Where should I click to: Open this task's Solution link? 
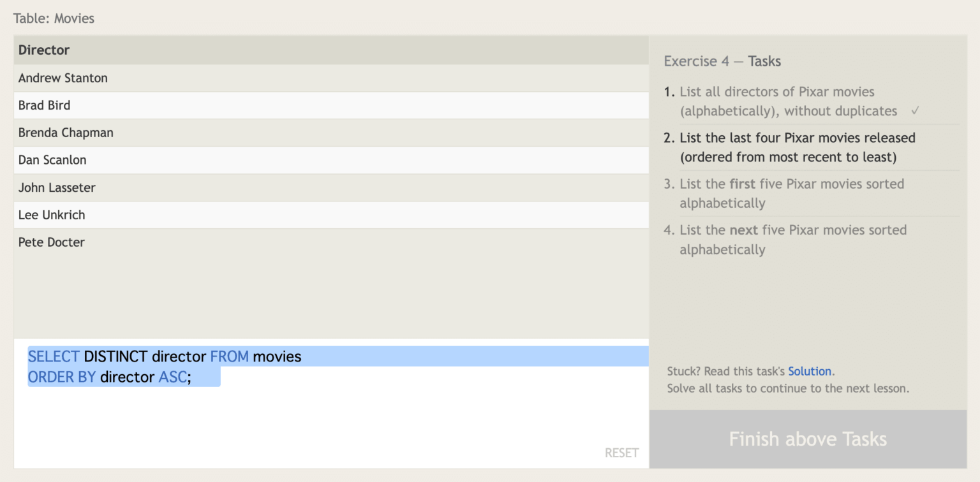(x=810, y=371)
